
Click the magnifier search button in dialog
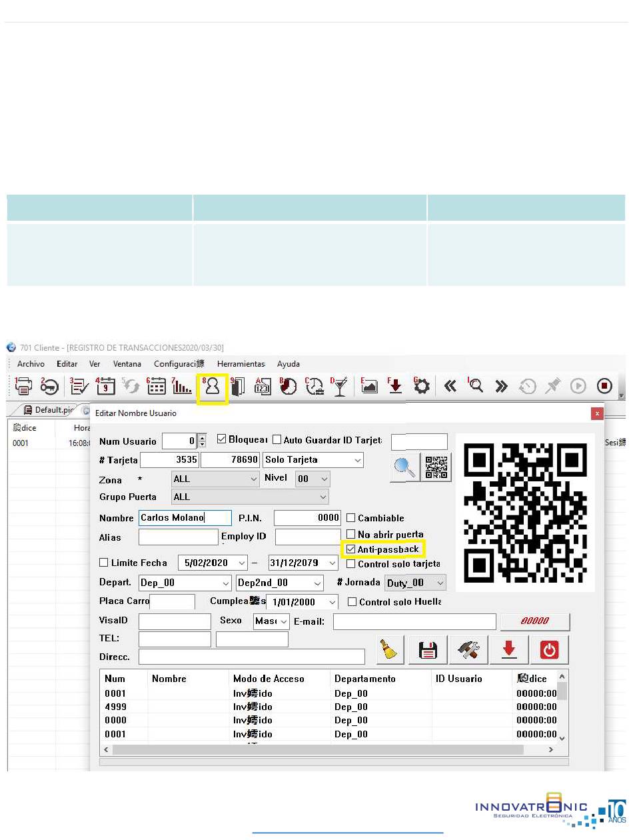tap(405, 467)
